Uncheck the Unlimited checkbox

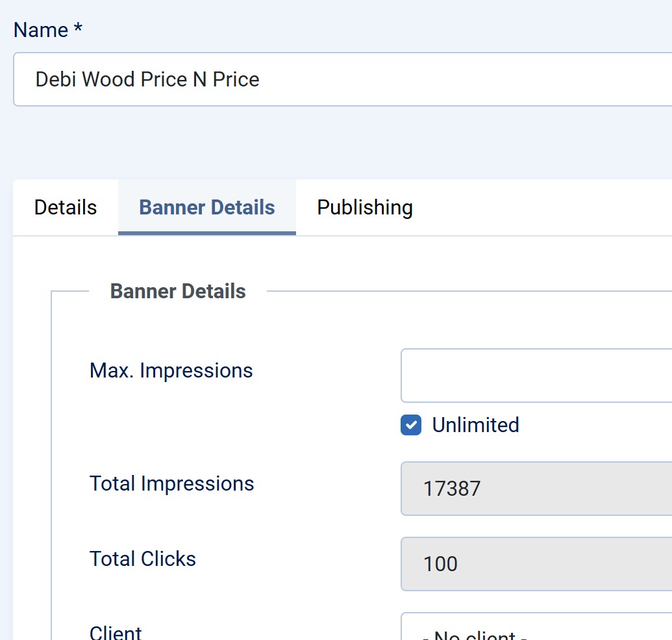point(411,426)
